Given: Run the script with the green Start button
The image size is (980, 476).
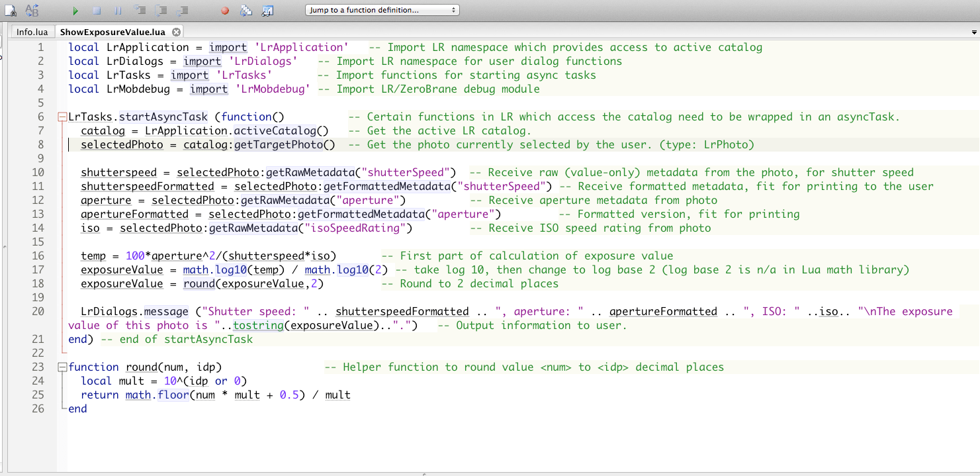Looking at the screenshot, I should pos(75,11).
